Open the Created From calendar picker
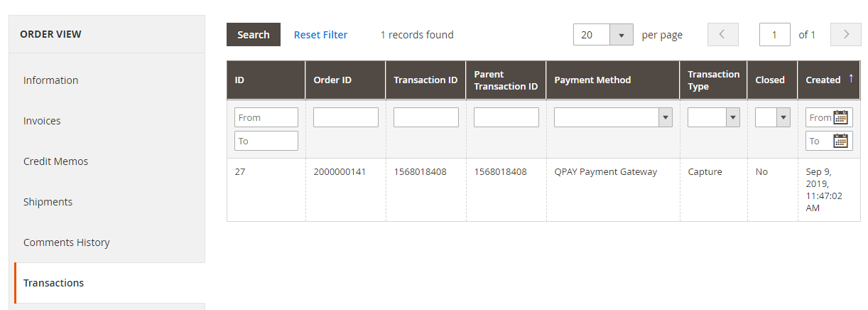The image size is (868, 310). point(841,117)
